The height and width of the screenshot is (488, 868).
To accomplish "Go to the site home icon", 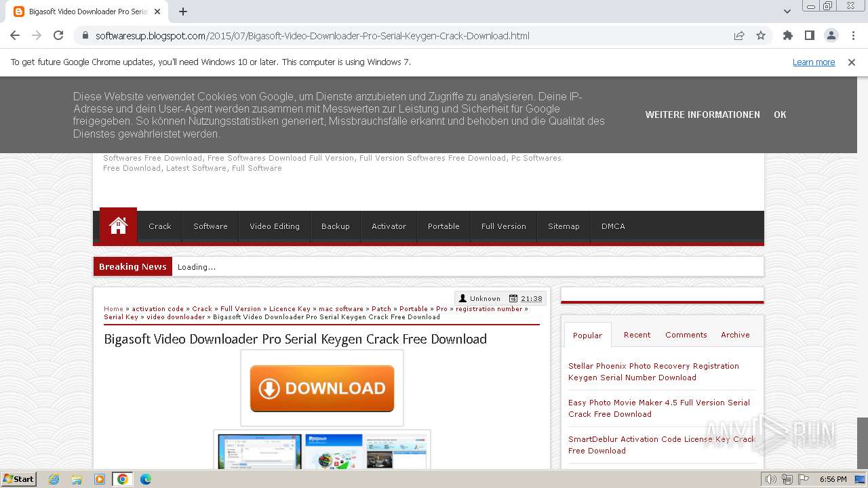I will tap(118, 226).
